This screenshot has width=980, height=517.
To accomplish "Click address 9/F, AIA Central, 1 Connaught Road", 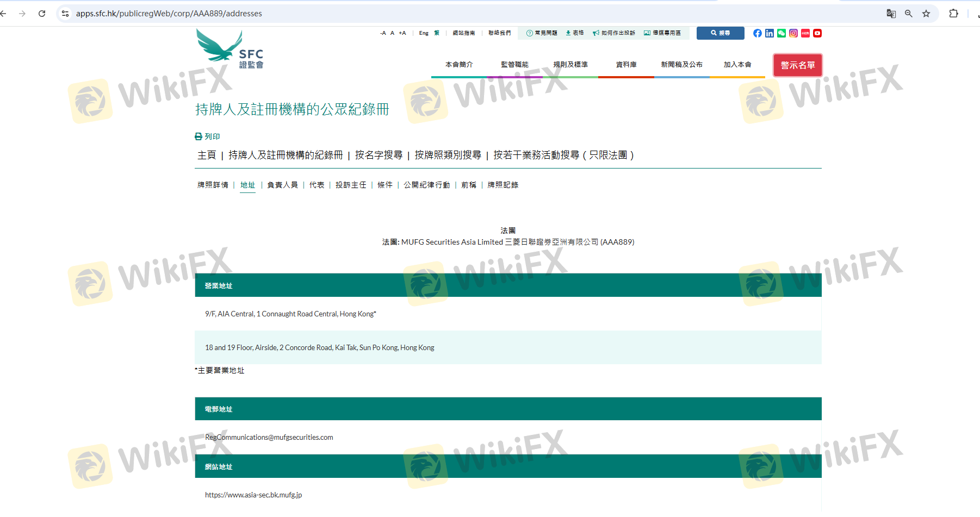I will (290, 314).
